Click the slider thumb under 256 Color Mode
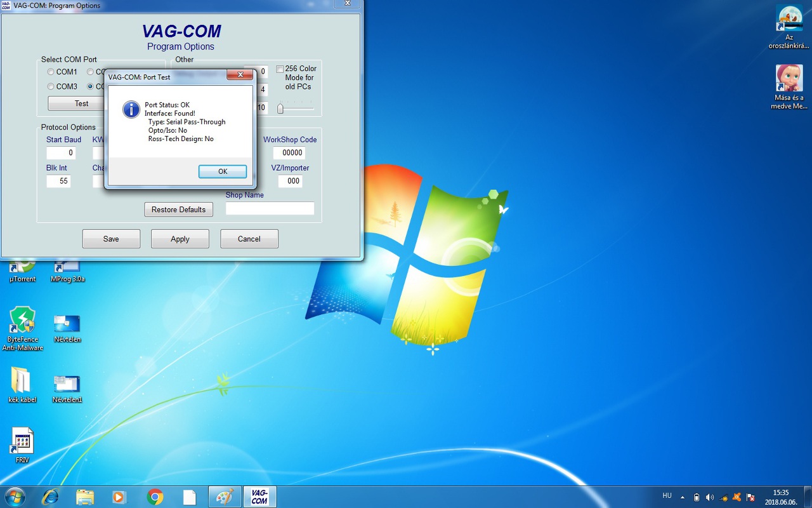The height and width of the screenshot is (508, 812). 280,109
